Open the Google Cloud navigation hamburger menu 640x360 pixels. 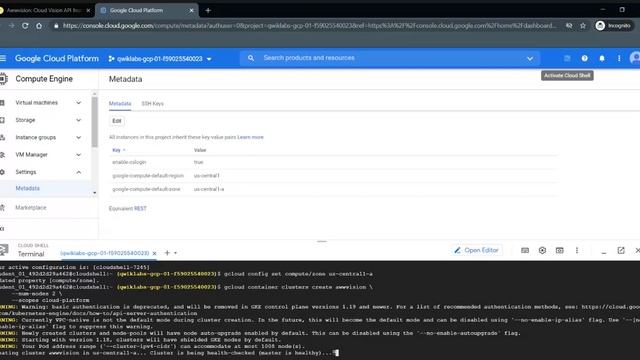3,58
